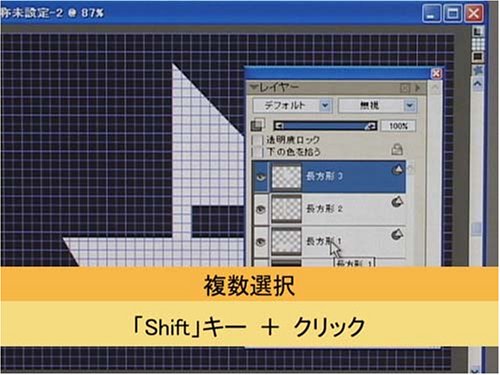Minimize the document window

tap(431, 14)
